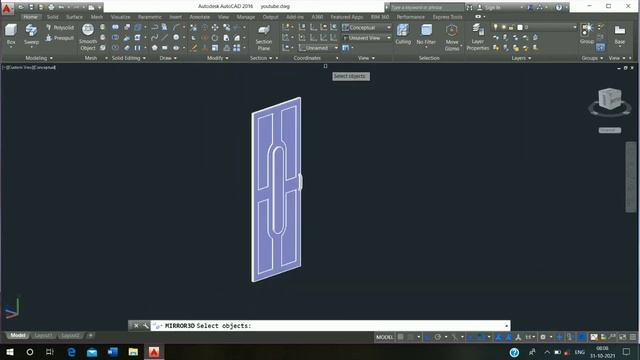Add a new layout with plus button
640x360 pixels.
point(90,336)
